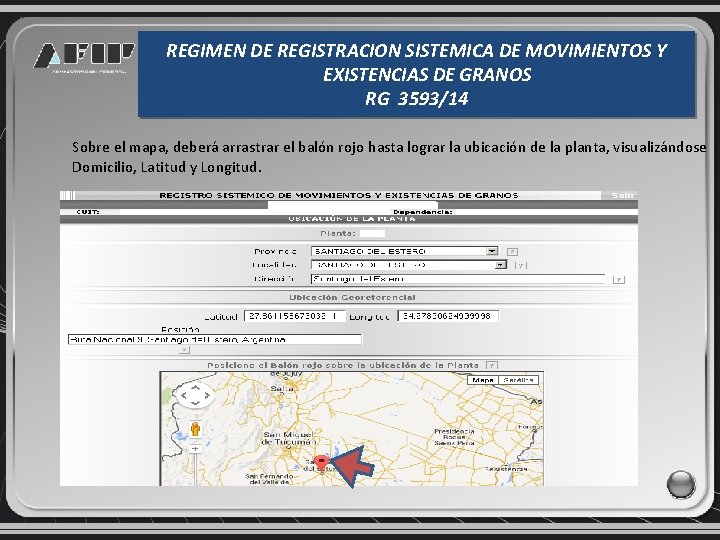Pan the map down with the arrow control
The width and height of the screenshot is (720, 540).
click(x=196, y=404)
